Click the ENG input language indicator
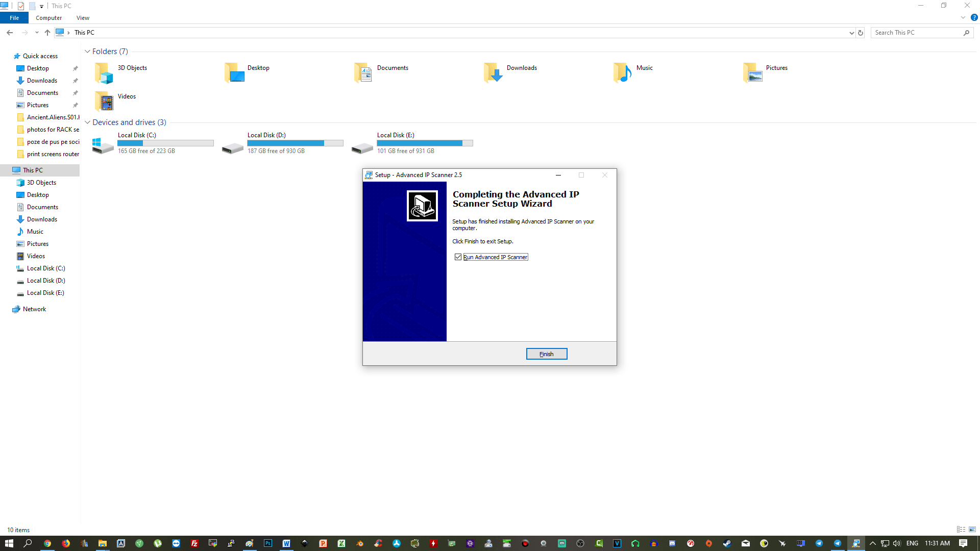 (x=913, y=543)
